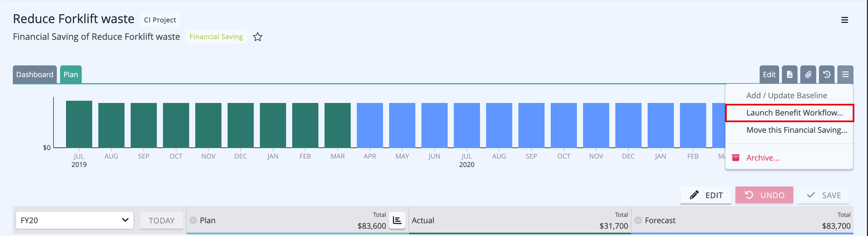Click the chart icon beside Plan total
Viewport: 868px width, 236px height.
[x=397, y=220]
